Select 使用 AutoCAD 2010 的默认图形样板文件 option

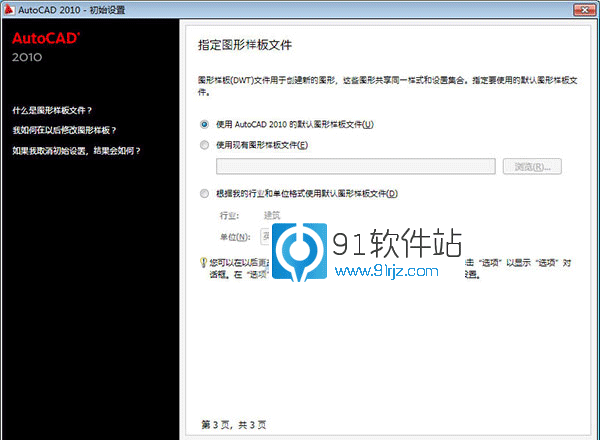pyautogui.click(x=205, y=124)
